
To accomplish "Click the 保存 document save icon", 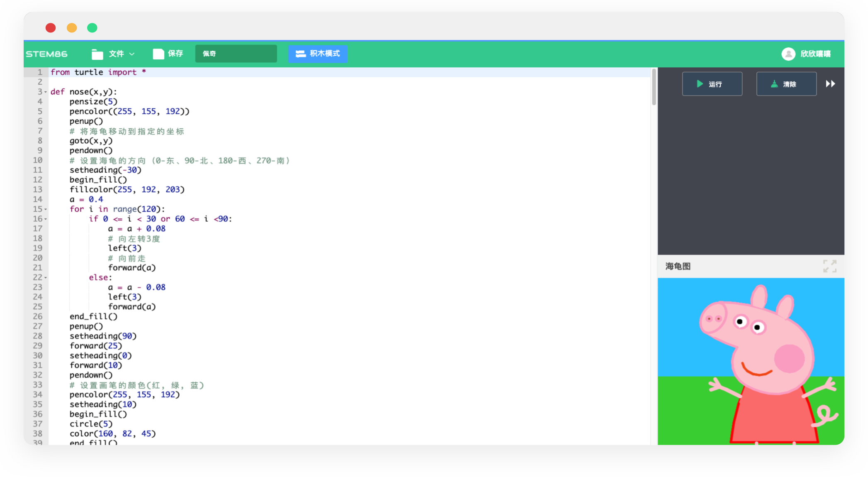I will (158, 54).
